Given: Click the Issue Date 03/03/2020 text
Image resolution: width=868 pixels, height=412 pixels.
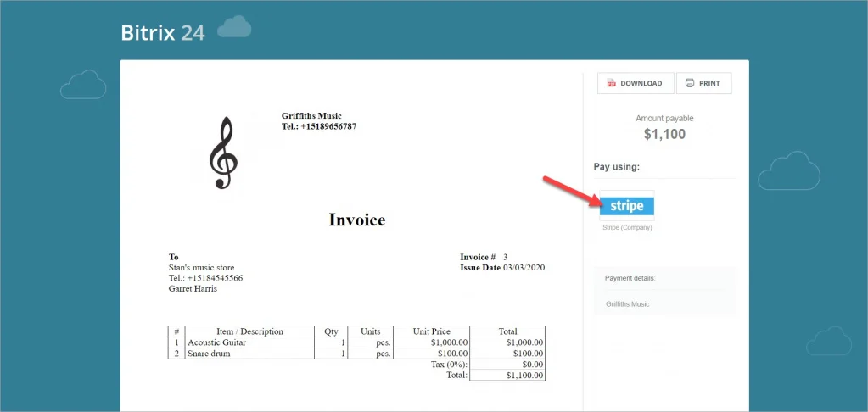Looking at the screenshot, I should [x=502, y=268].
